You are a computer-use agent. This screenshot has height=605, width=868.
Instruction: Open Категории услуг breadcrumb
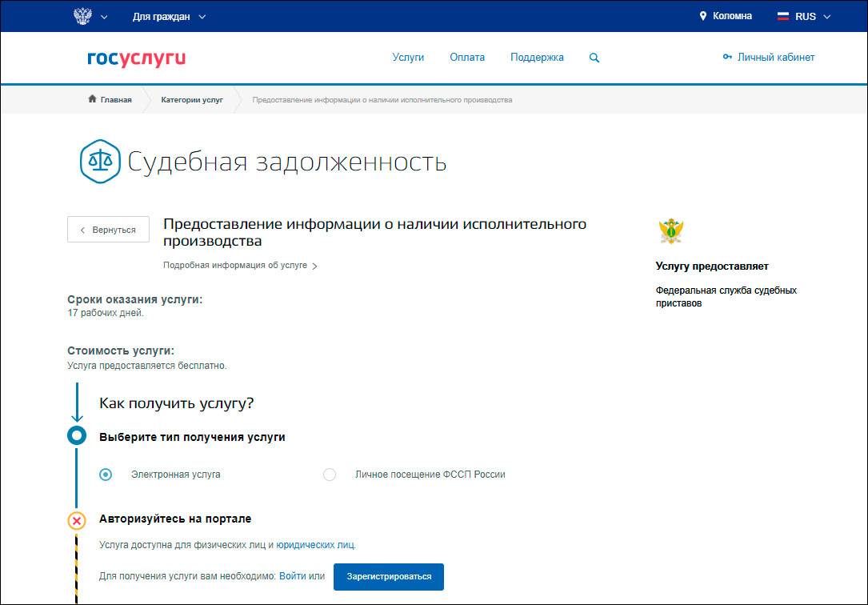tap(191, 100)
